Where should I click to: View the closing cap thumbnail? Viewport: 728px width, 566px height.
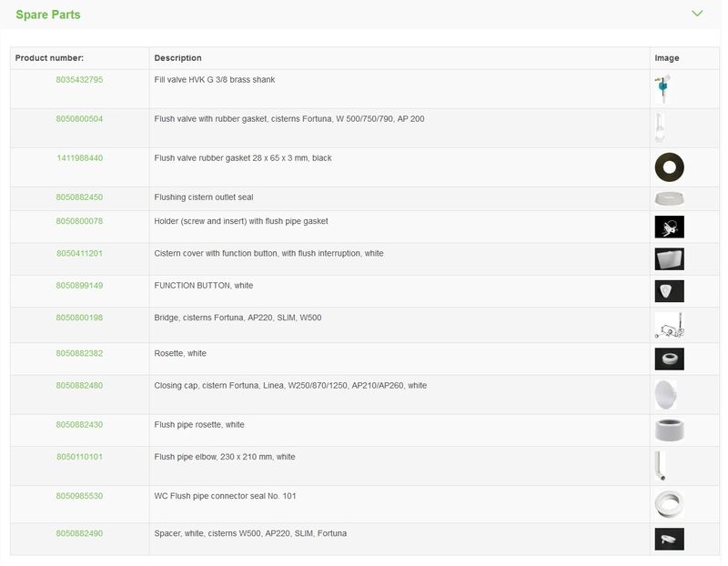(667, 395)
